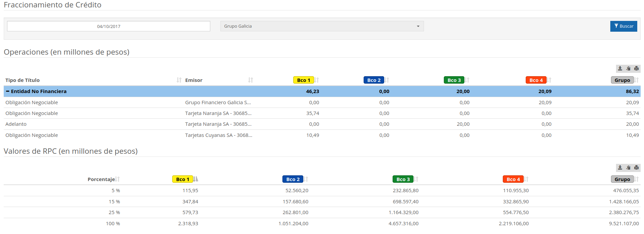The width and height of the screenshot is (644, 234).
Task: Select the Adelanto row in Operaciones table
Action: [16, 124]
